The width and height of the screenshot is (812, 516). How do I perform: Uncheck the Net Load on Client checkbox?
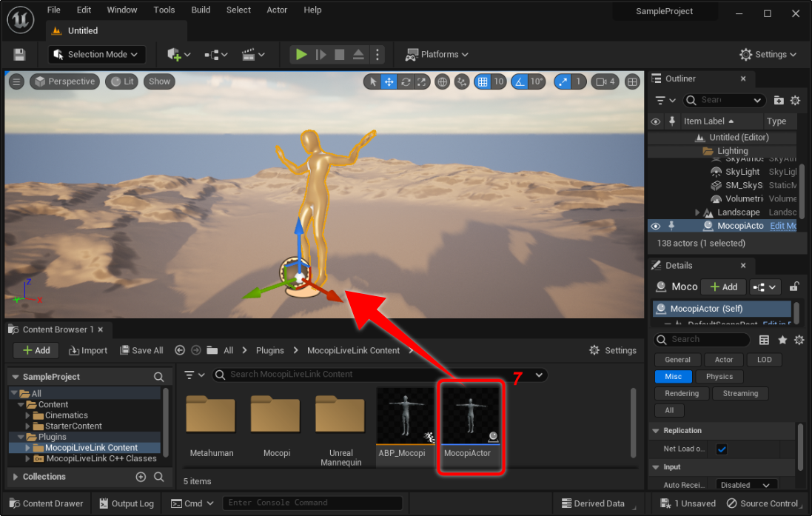[722, 449]
